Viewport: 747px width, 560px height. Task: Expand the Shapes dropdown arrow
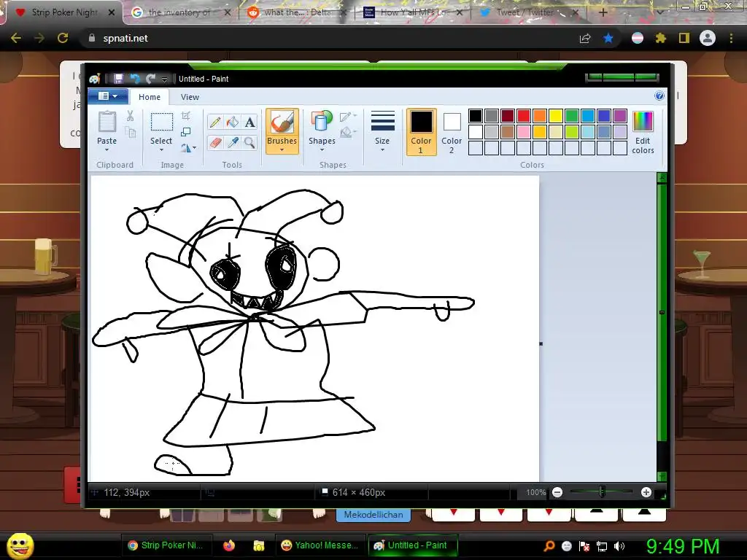point(322,149)
